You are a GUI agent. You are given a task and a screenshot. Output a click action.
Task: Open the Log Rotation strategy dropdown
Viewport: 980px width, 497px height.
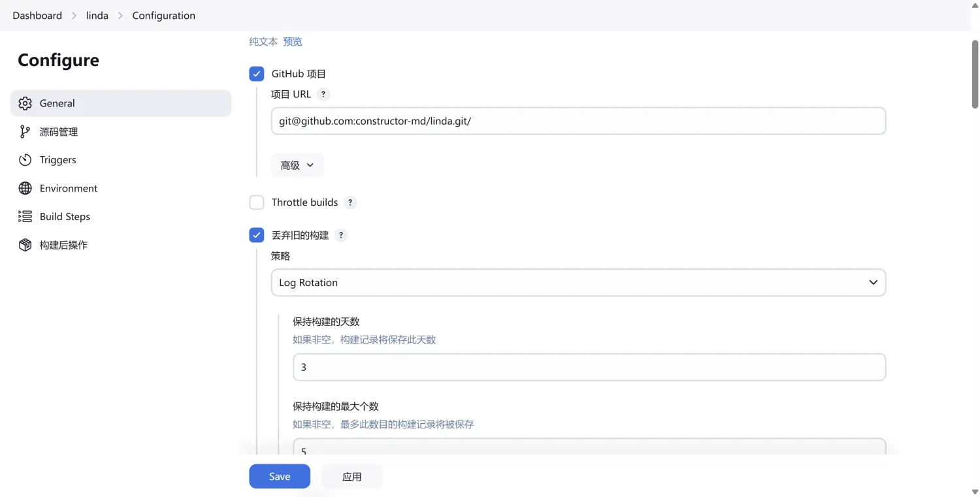(578, 283)
